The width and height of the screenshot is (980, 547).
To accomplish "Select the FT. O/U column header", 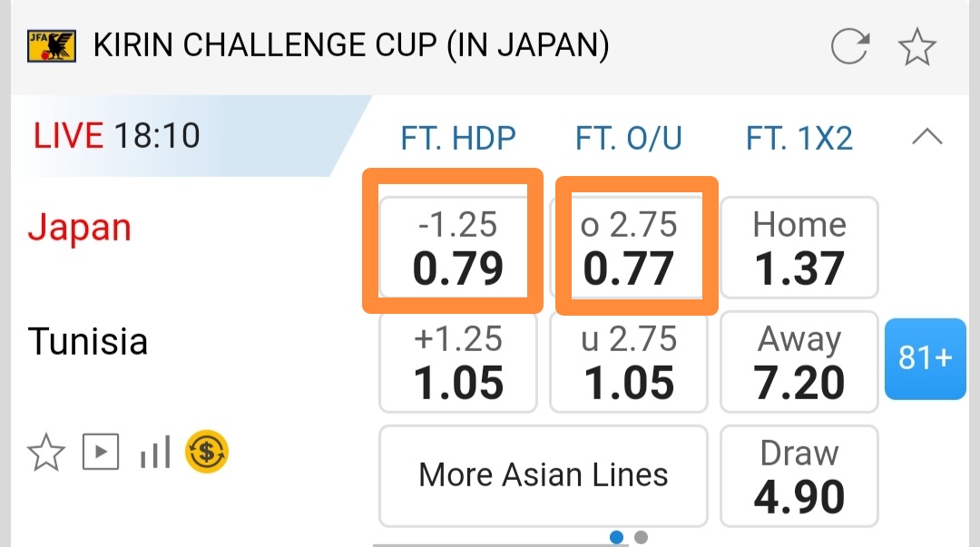I will pyautogui.click(x=629, y=139).
